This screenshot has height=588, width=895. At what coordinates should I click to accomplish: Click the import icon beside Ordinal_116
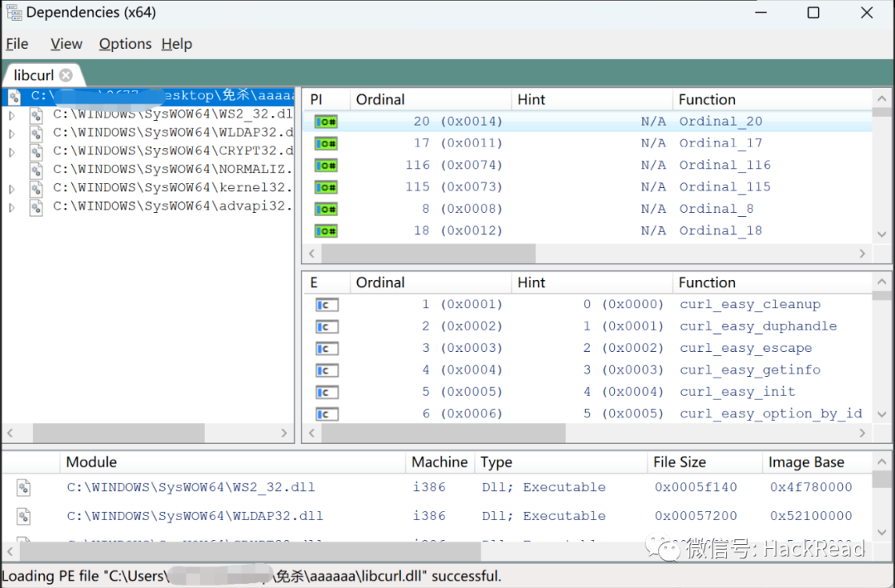point(327,166)
